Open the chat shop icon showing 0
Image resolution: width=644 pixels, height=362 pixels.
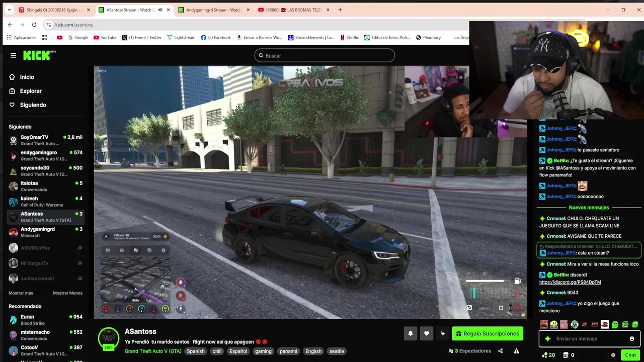569,355
